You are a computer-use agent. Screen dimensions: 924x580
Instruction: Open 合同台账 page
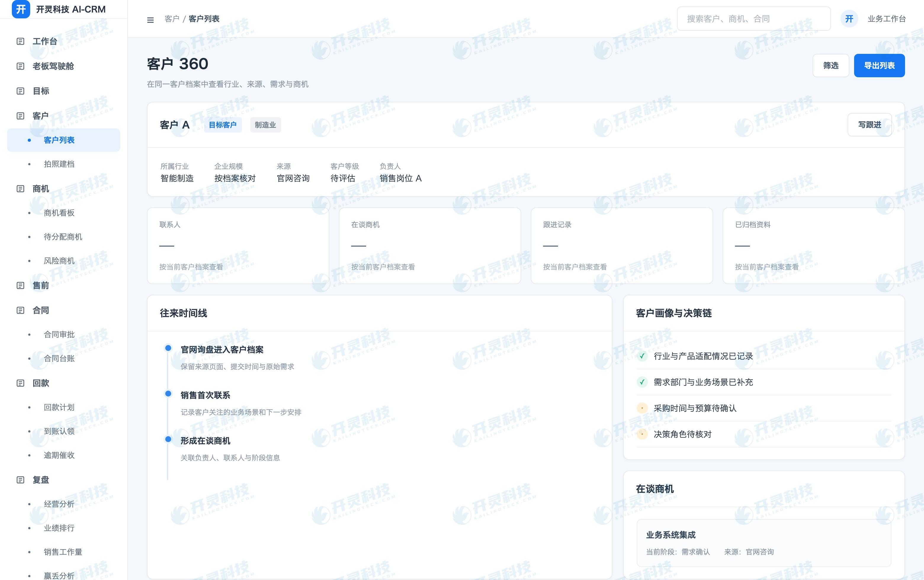64,358
